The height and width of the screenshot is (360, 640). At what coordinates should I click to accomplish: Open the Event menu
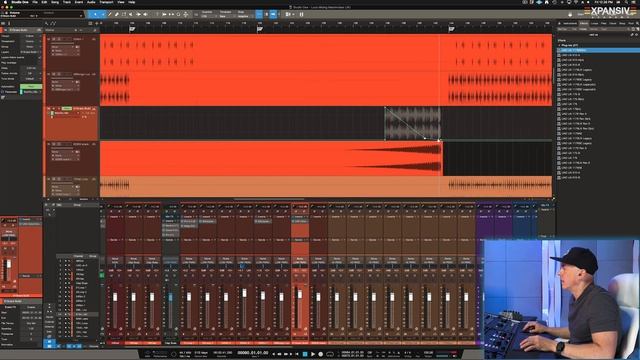[x=79, y=2]
